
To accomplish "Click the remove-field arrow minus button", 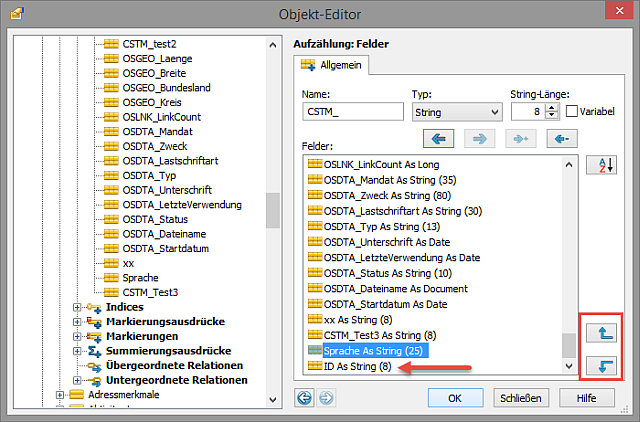I will pos(562,139).
